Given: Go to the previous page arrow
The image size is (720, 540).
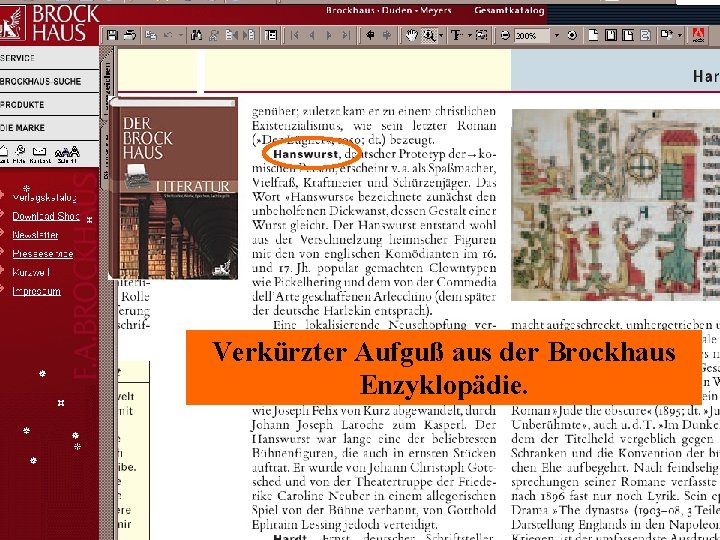Looking at the screenshot, I should pyautogui.click(x=312, y=35).
